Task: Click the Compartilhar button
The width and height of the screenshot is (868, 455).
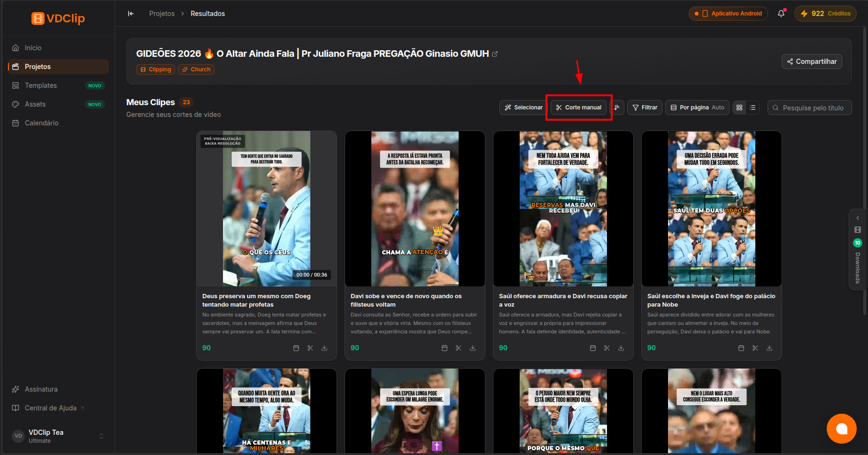Action: (812, 62)
